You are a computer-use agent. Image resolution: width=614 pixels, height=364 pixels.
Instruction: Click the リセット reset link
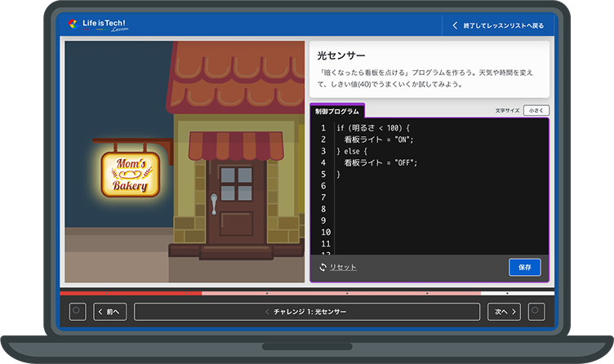click(x=343, y=267)
